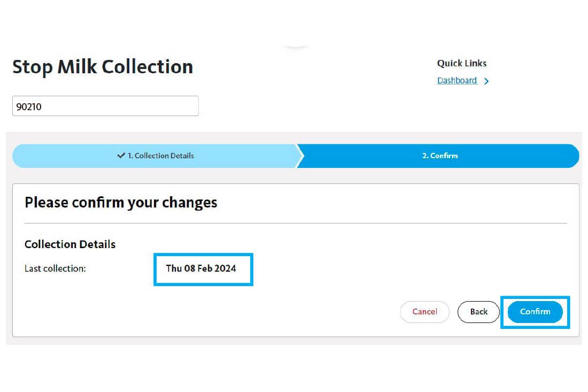
Task: Click the horizontal divider under the confirm heading
Action: click(296, 223)
